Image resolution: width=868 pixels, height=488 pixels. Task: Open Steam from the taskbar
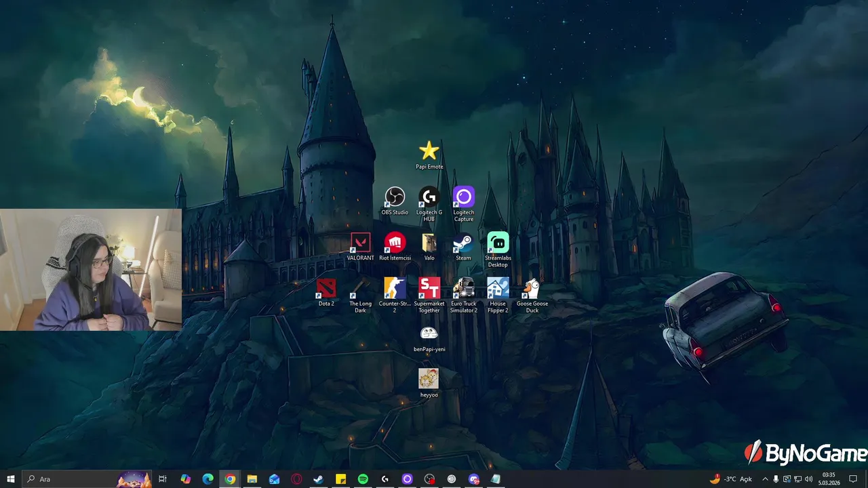click(x=318, y=479)
